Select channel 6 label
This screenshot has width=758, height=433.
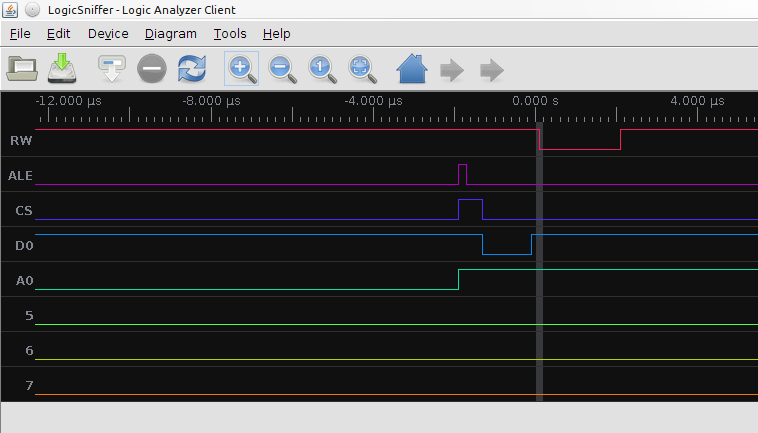(x=29, y=350)
